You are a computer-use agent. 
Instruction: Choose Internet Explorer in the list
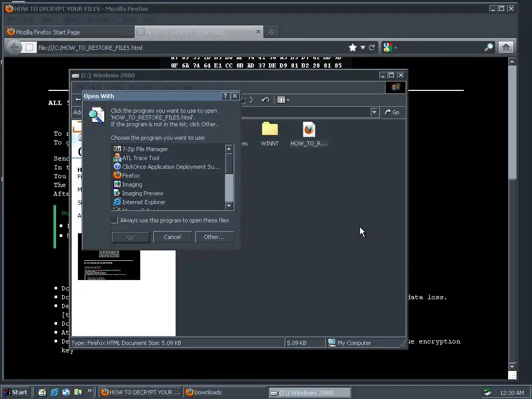(x=139, y=202)
